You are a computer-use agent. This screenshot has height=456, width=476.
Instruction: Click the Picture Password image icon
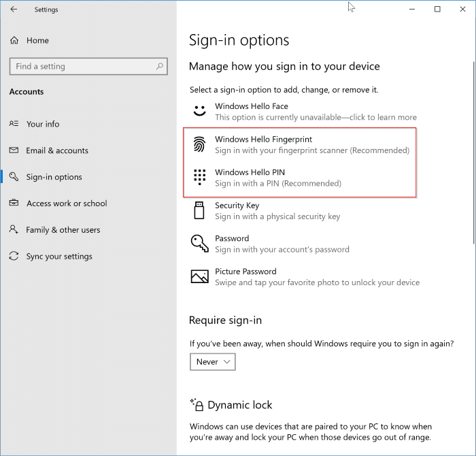199,276
